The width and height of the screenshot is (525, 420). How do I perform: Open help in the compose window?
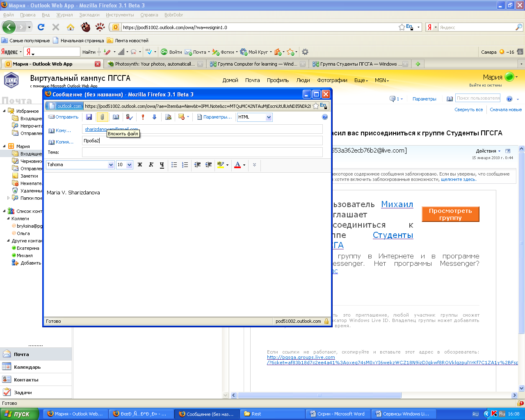(325, 117)
